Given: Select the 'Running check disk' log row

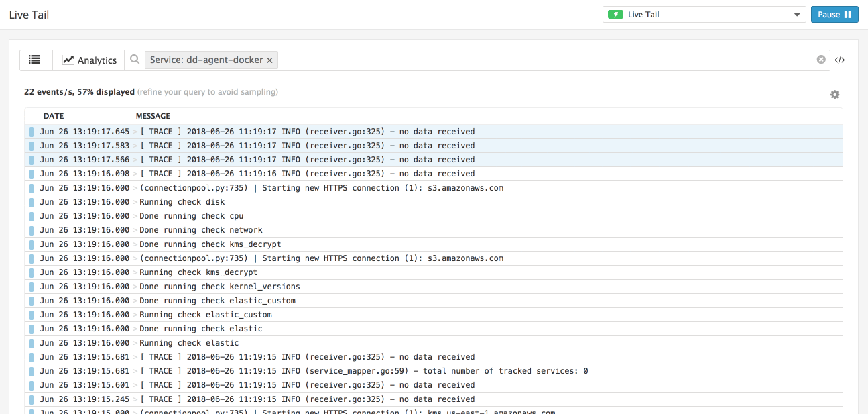Looking at the screenshot, I should (x=434, y=202).
